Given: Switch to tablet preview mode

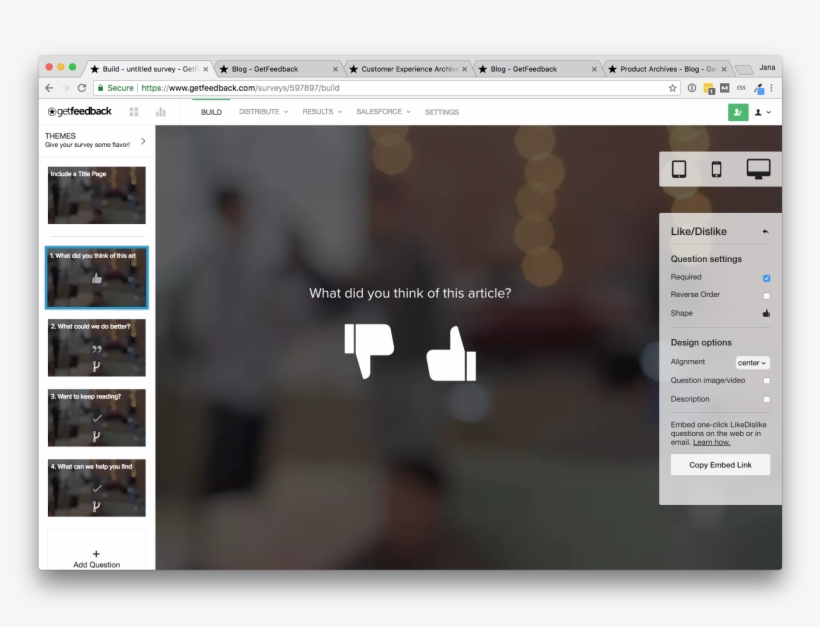Looking at the screenshot, I should tap(679, 169).
